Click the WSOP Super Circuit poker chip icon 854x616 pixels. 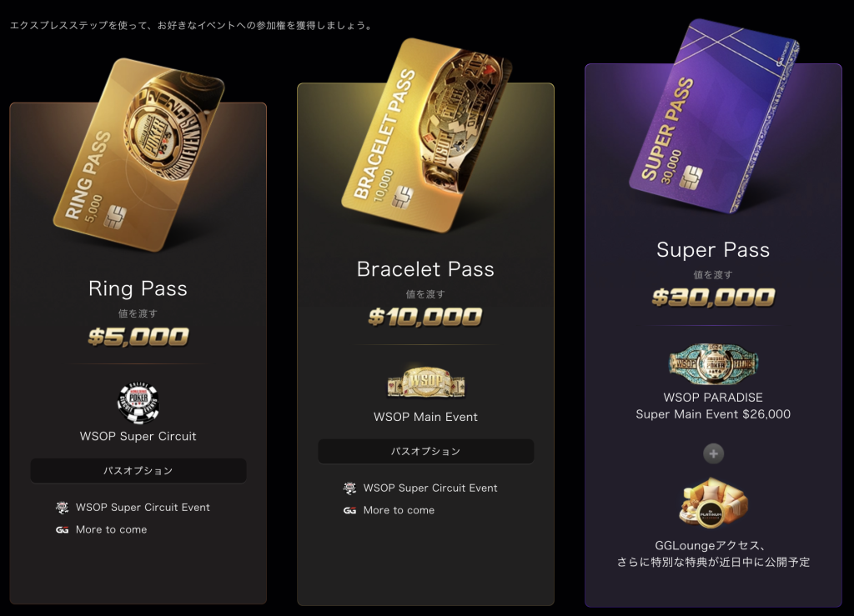click(x=138, y=403)
